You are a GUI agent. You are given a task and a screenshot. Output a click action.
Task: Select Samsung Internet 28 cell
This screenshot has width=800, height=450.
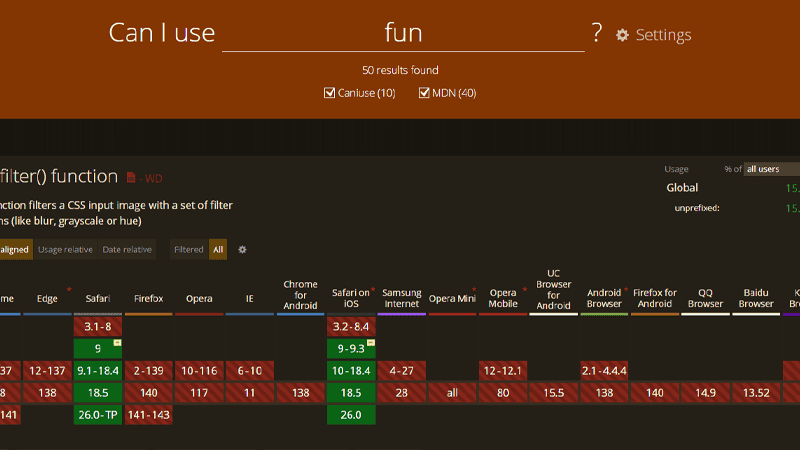pos(402,393)
